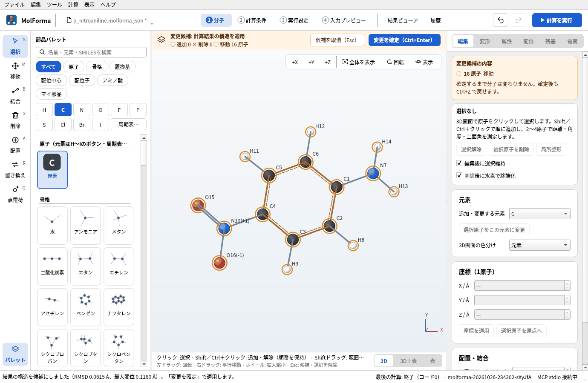Open 追加・変更する元素 dropdown

[540, 214]
